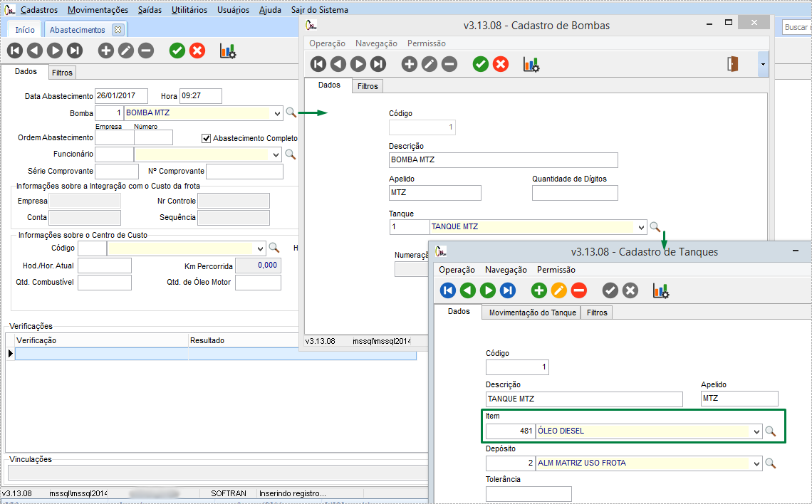Click red cancel icon in Abastecimentos toolbar
Viewport: 812px width, 504px height.
tap(197, 51)
